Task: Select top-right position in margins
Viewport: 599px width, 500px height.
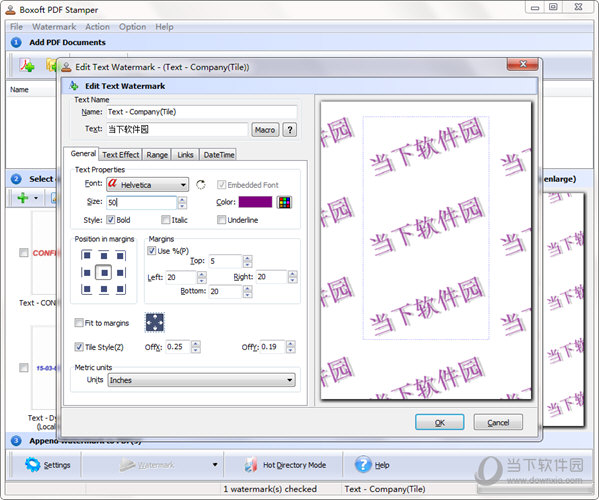Action: [120, 256]
